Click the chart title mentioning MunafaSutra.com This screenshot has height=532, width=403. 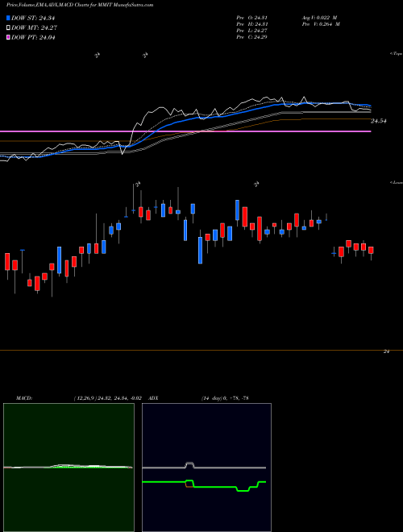point(80,5)
